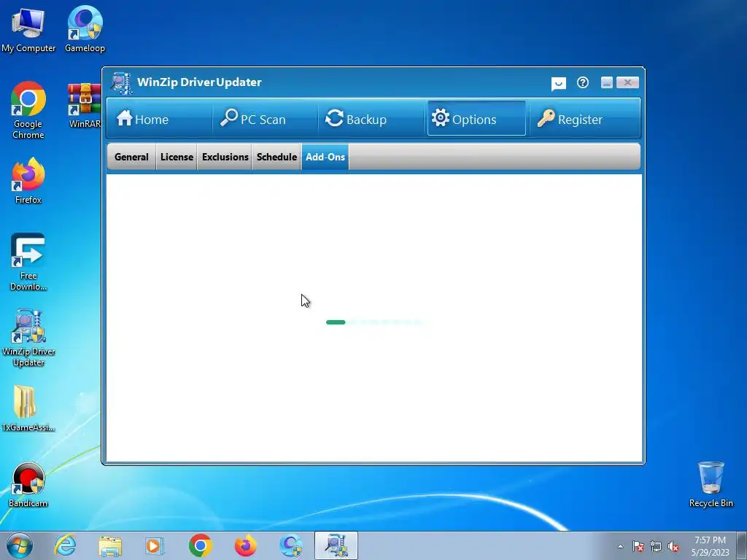Open the Backup tab
Image resolution: width=747 pixels, height=560 pixels.
click(371, 119)
